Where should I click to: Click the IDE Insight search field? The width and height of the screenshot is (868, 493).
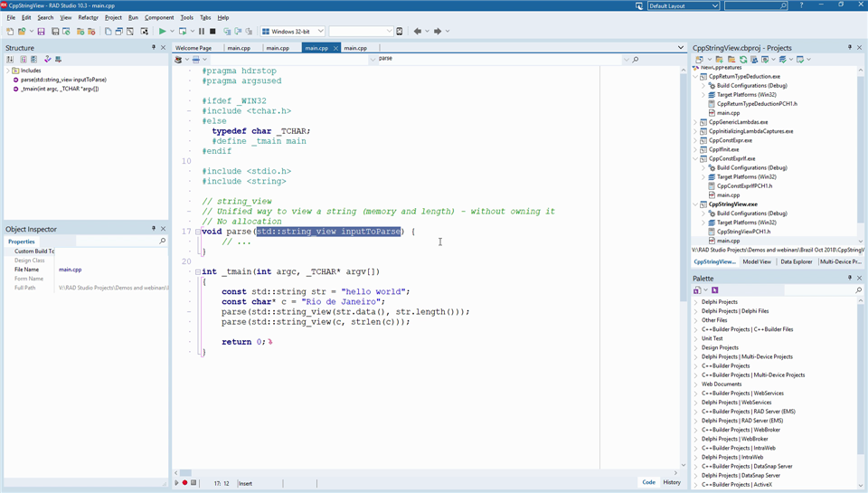tap(756, 5)
